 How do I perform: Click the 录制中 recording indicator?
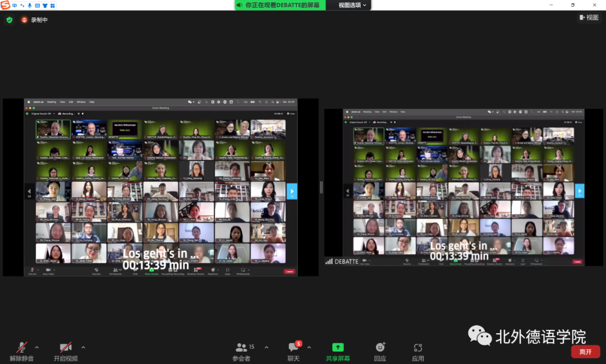click(35, 20)
